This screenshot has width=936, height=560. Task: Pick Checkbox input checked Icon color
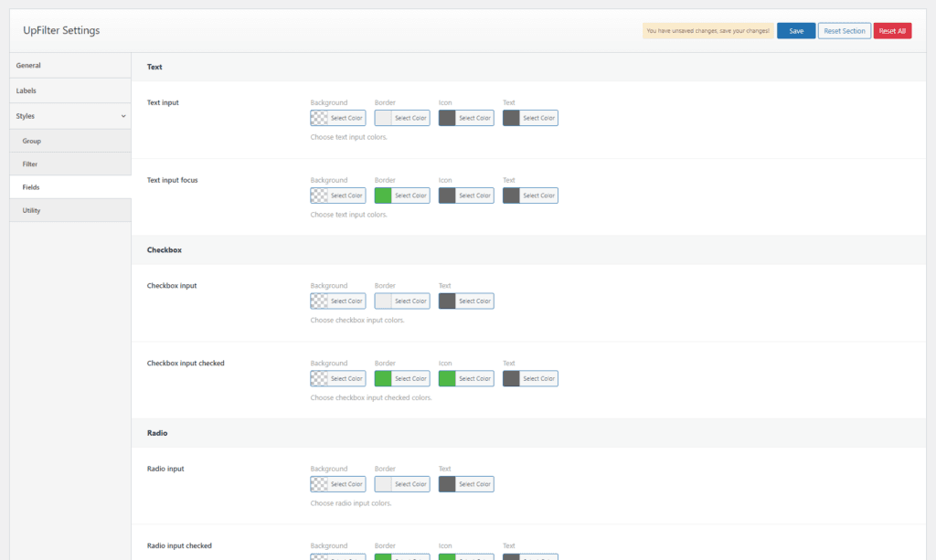(x=465, y=378)
